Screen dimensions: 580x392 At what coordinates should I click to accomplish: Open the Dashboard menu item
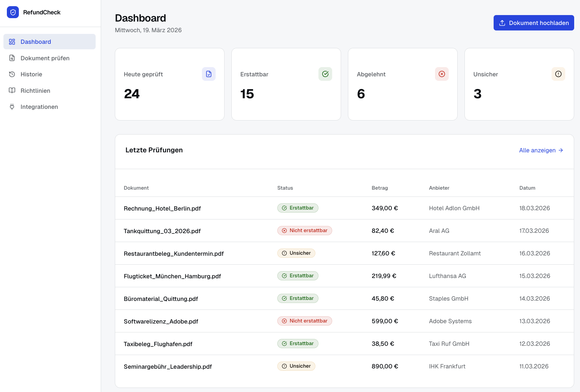pos(36,42)
